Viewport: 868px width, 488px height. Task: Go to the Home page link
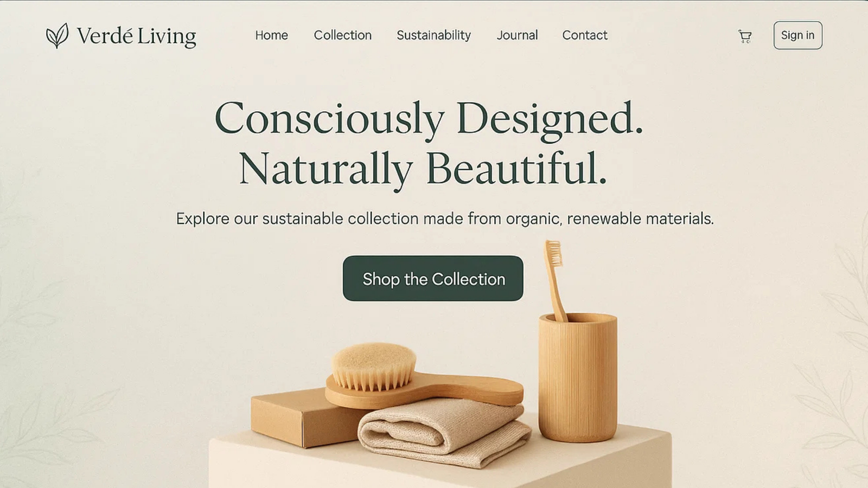271,35
